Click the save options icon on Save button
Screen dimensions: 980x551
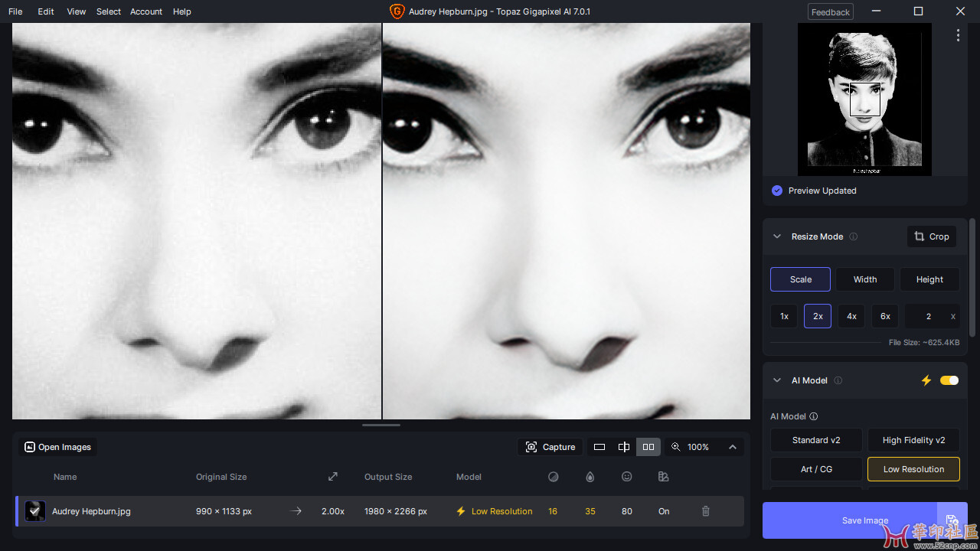(952, 520)
